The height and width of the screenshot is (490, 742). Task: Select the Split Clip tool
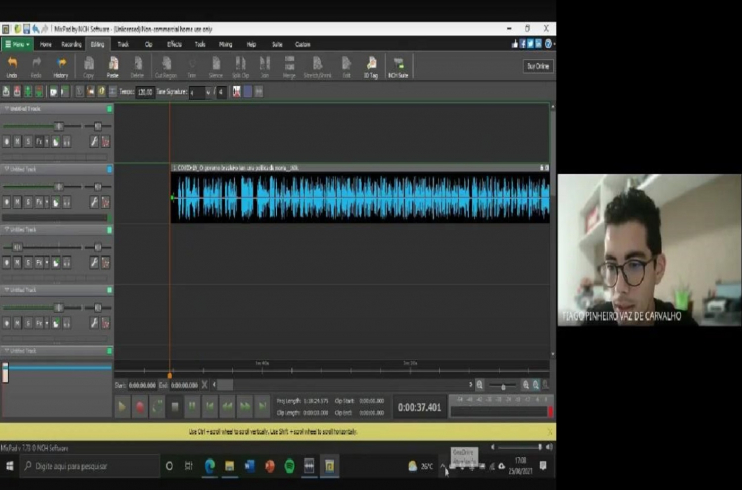click(240, 67)
